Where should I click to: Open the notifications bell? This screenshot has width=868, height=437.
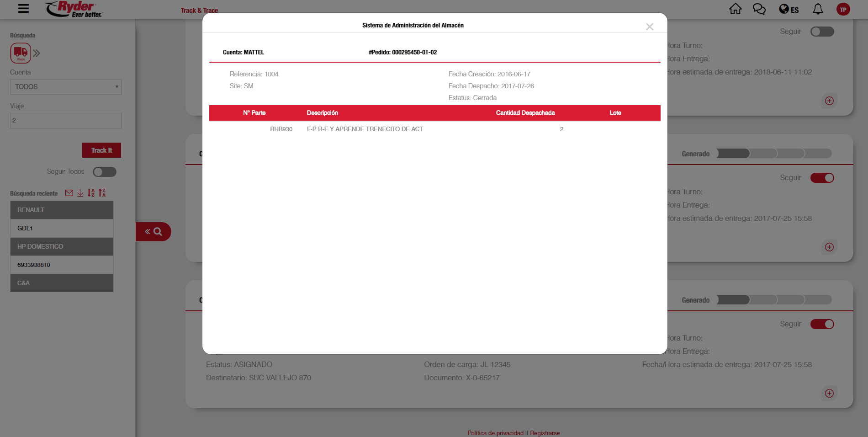click(818, 9)
